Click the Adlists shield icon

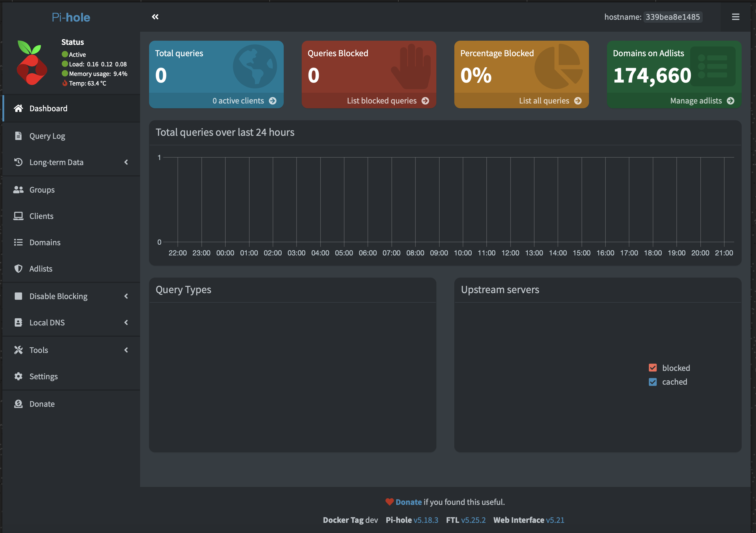pyautogui.click(x=19, y=269)
